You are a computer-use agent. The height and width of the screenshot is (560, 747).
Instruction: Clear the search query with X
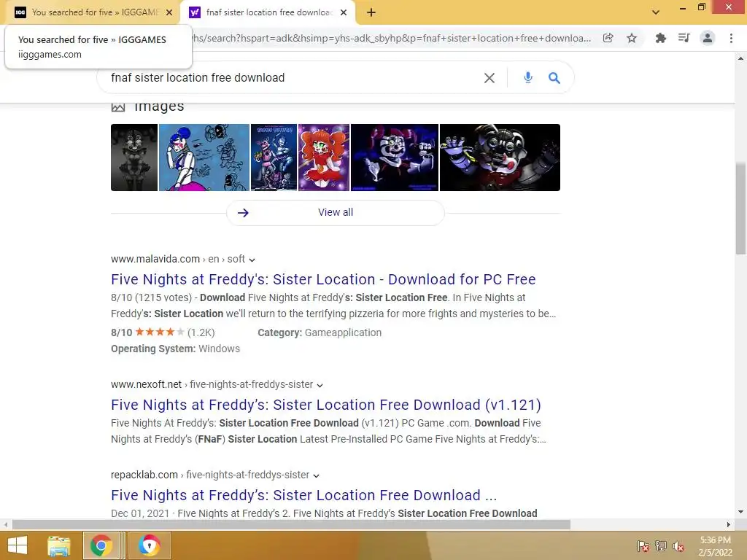point(489,78)
